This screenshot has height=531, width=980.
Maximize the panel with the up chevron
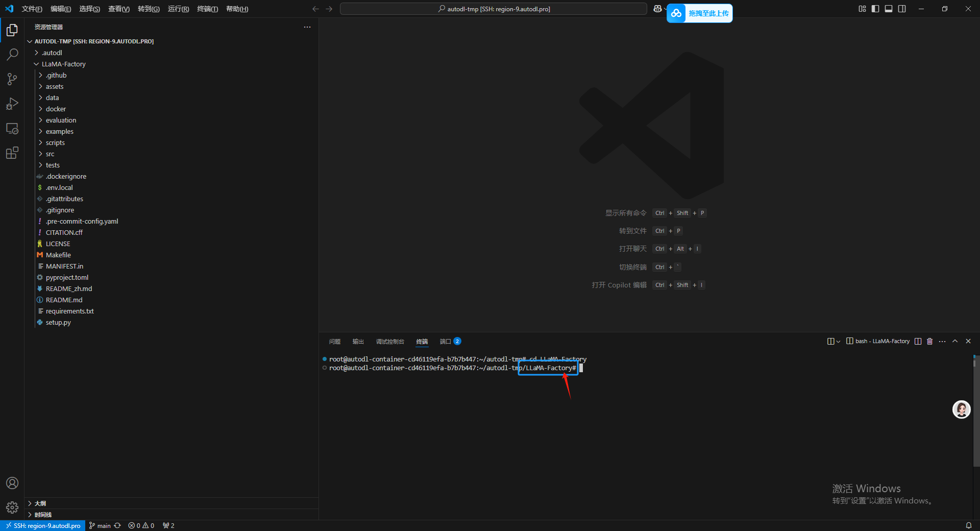pyautogui.click(x=955, y=341)
